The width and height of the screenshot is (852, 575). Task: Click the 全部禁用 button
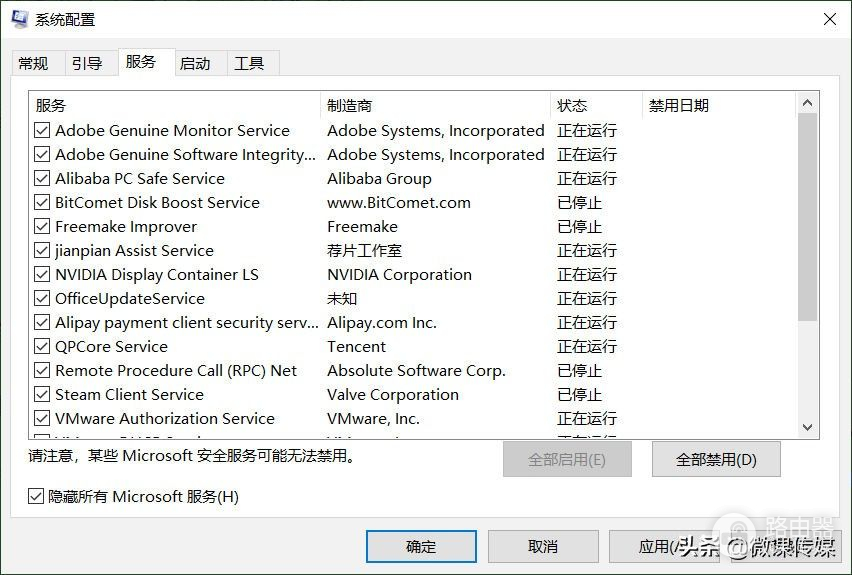pos(716,460)
